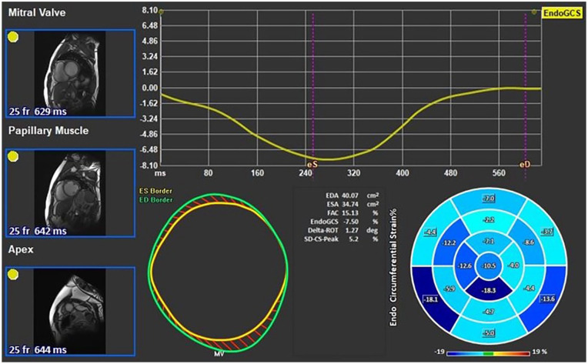Viewport: 588px width, 364px height.
Task: Select the eD end-diastole marker on graph
Action: pos(525,164)
